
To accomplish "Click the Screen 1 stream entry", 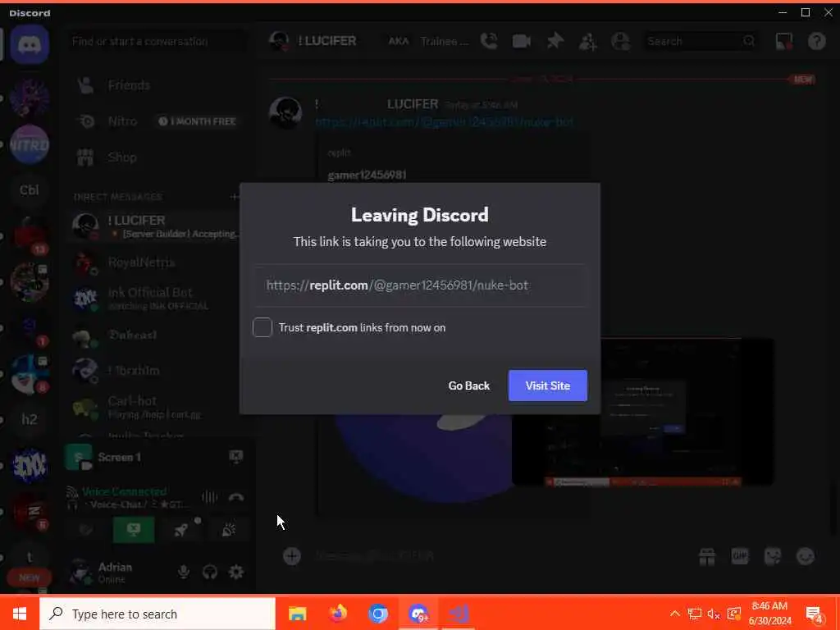I will 120,457.
